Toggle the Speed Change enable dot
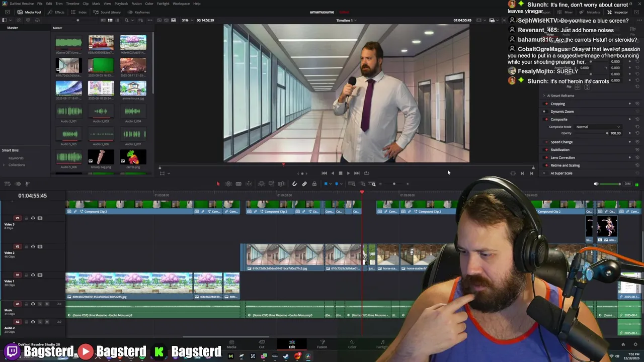 [546, 142]
